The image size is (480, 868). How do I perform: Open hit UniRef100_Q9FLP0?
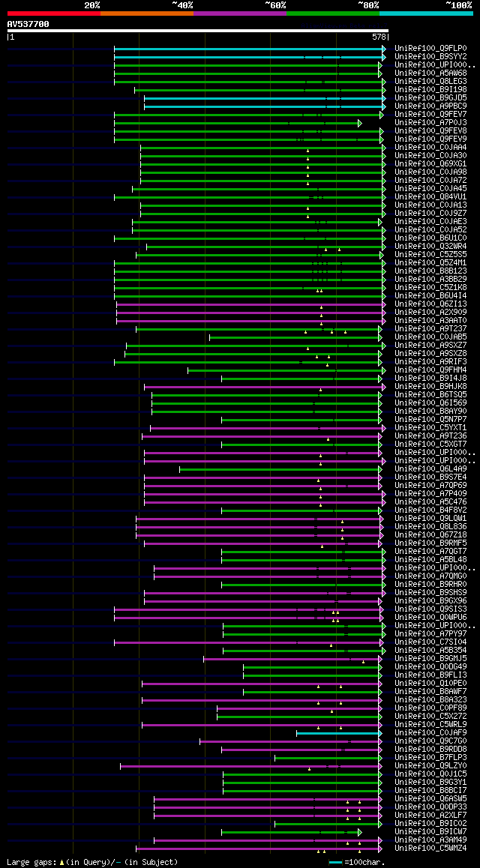tap(430, 48)
